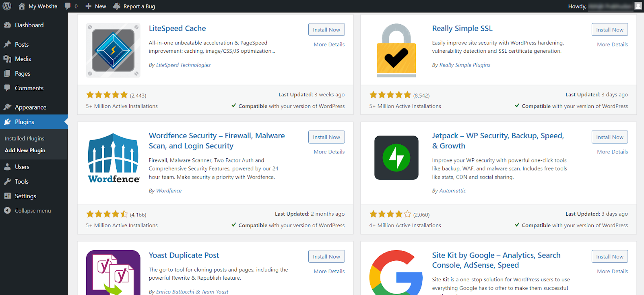Open the Really Simple SSL title link
Screen dimensions: 644x295
click(462, 28)
